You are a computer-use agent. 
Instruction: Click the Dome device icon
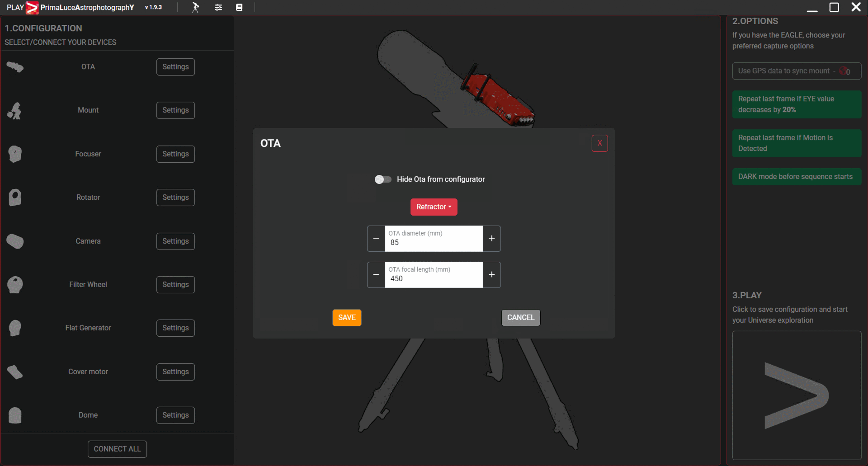(15, 415)
